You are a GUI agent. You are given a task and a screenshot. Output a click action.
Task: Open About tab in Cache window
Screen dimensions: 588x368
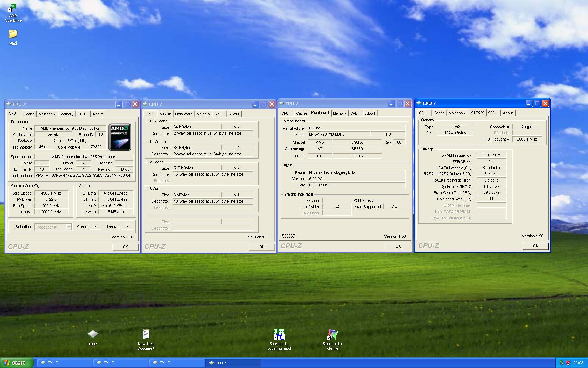click(234, 114)
